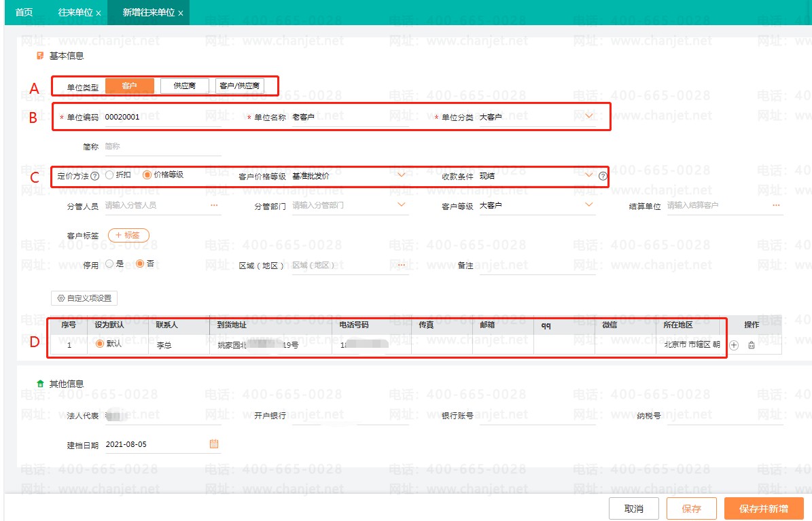Select the 折扣 pricing radio button
Screen dimensions: 812x521
(x=109, y=175)
